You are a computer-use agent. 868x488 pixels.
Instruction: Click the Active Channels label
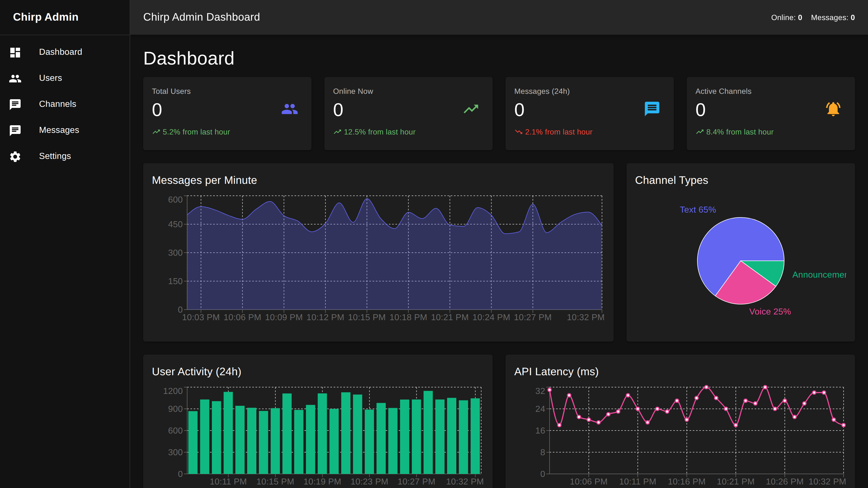[723, 91]
